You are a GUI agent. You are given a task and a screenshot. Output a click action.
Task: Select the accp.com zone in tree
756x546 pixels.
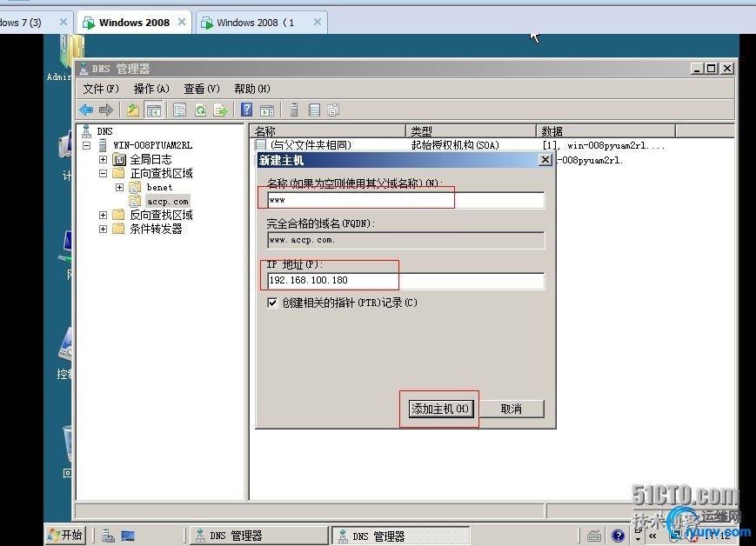[167, 202]
